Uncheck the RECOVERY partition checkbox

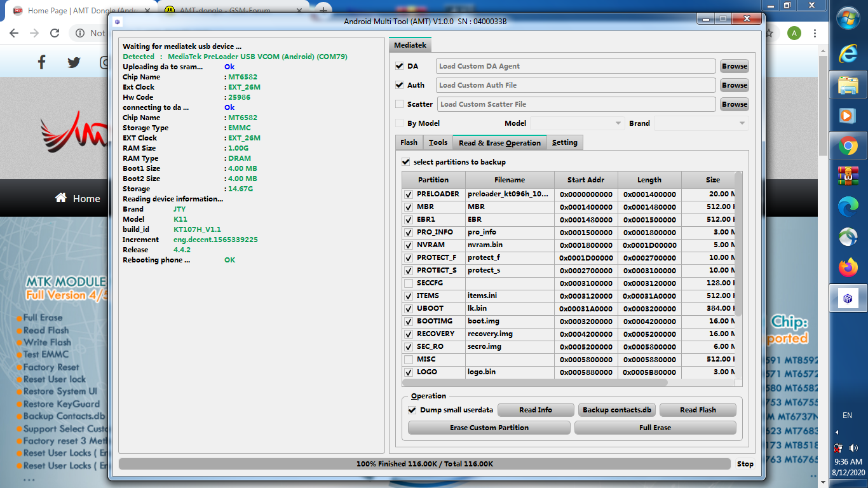(x=409, y=334)
